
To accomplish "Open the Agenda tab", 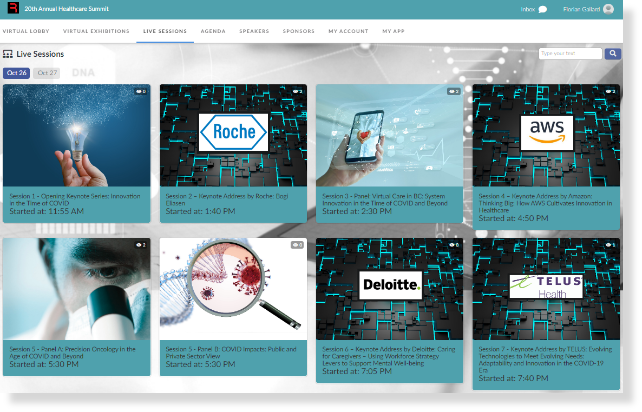I will [213, 31].
